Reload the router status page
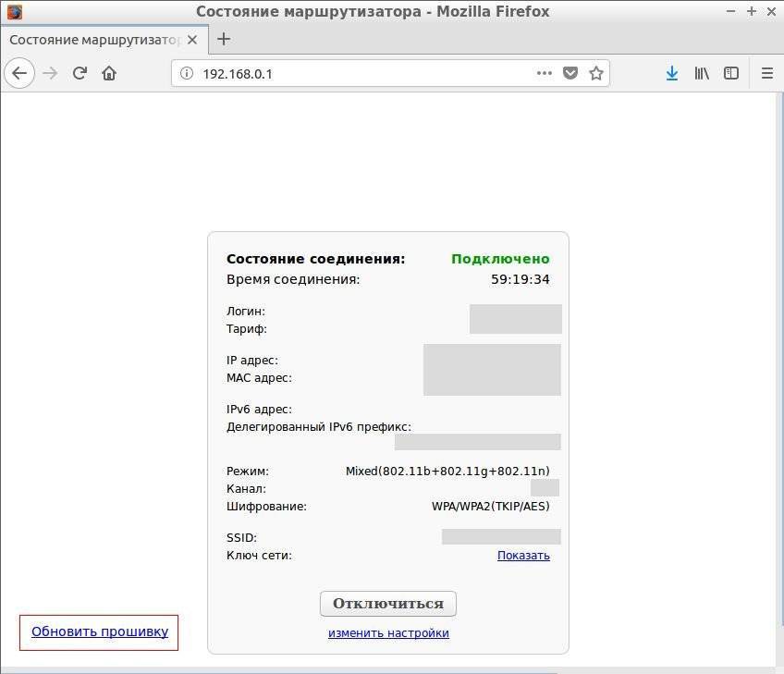Viewport: 784px width, 674px height. pyautogui.click(x=80, y=73)
